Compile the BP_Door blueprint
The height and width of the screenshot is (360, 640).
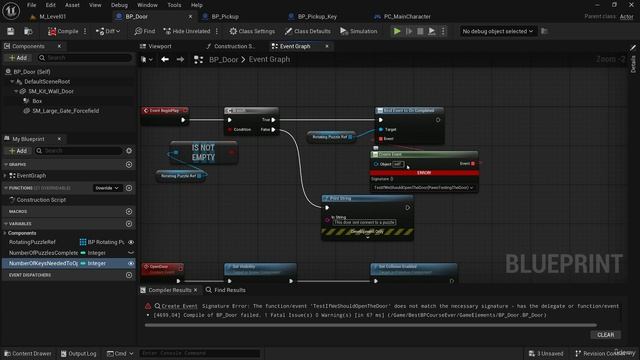tap(63, 31)
